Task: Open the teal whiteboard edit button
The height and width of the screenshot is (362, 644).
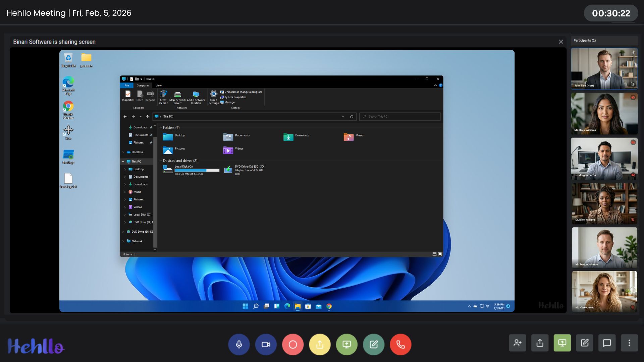Action: pyautogui.click(x=374, y=344)
